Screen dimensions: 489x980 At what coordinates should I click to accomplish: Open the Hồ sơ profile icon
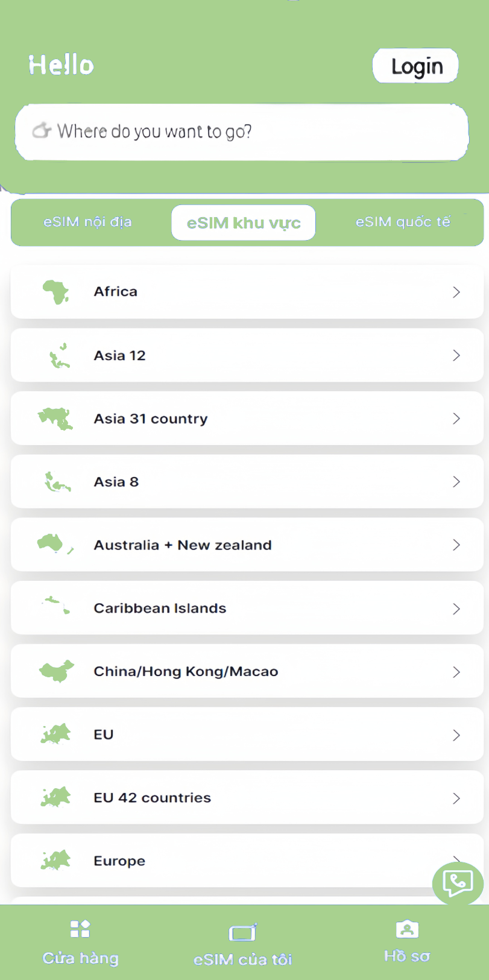407,929
